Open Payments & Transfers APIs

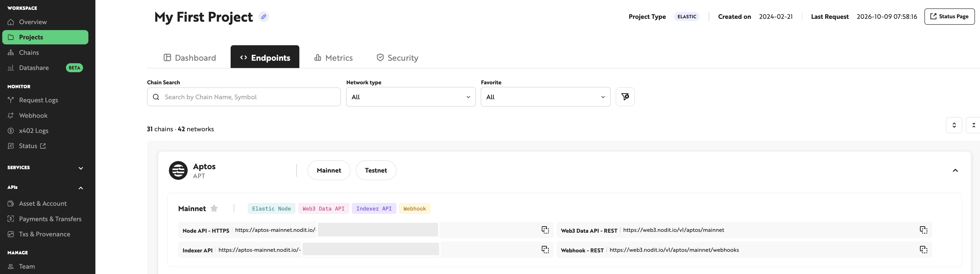[x=45, y=219]
